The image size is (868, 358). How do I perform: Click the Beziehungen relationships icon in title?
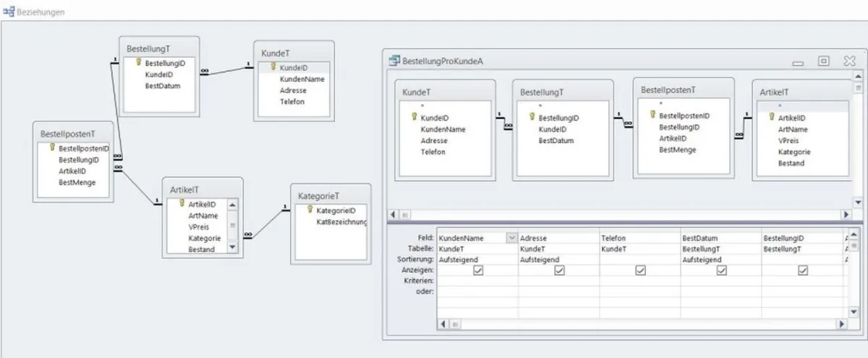point(9,12)
